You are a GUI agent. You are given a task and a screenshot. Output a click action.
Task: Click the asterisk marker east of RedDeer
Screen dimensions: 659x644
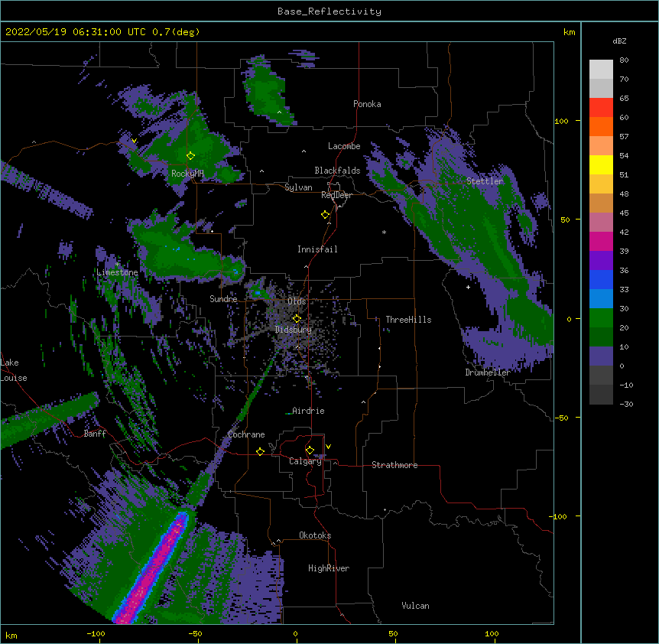pos(384,233)
